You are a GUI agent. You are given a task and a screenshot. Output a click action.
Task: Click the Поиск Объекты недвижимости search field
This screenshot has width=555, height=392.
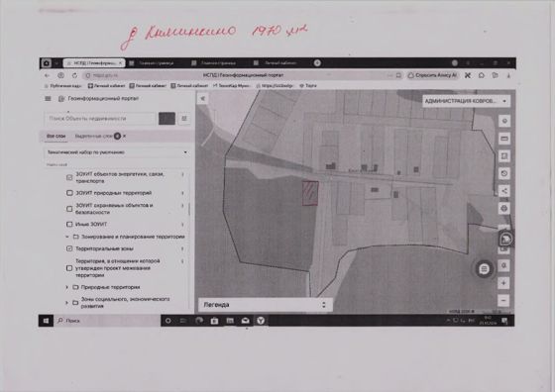100,119
